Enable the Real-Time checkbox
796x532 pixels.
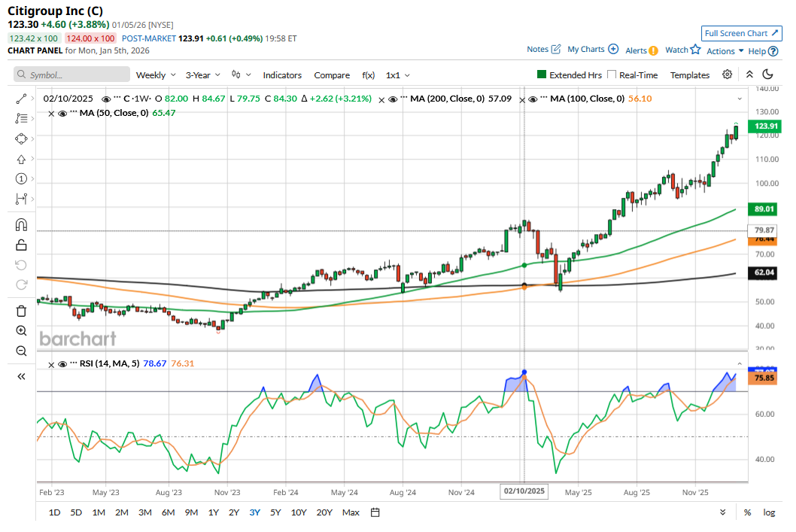[x=612, y=75]
